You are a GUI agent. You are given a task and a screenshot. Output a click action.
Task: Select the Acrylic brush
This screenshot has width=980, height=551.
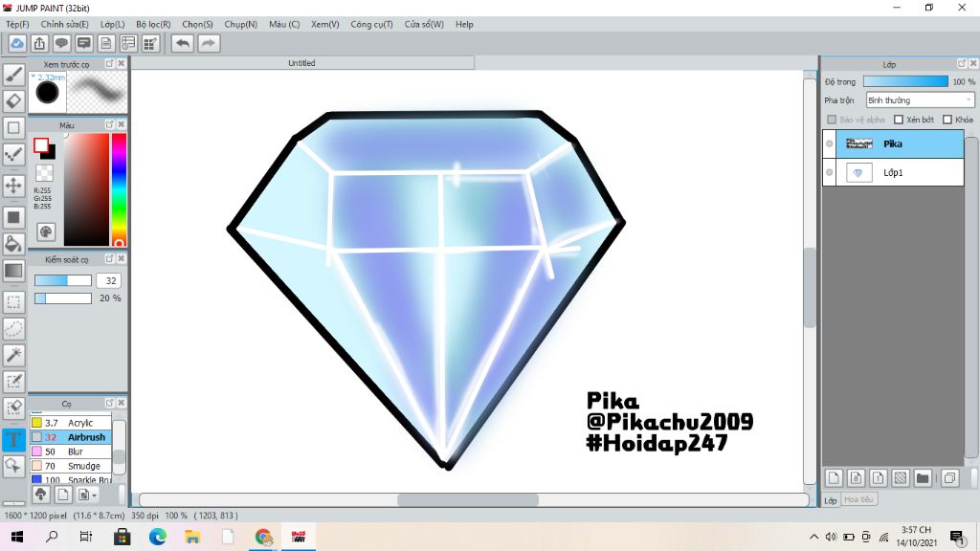pyautogui.click(x=71, y=423)
